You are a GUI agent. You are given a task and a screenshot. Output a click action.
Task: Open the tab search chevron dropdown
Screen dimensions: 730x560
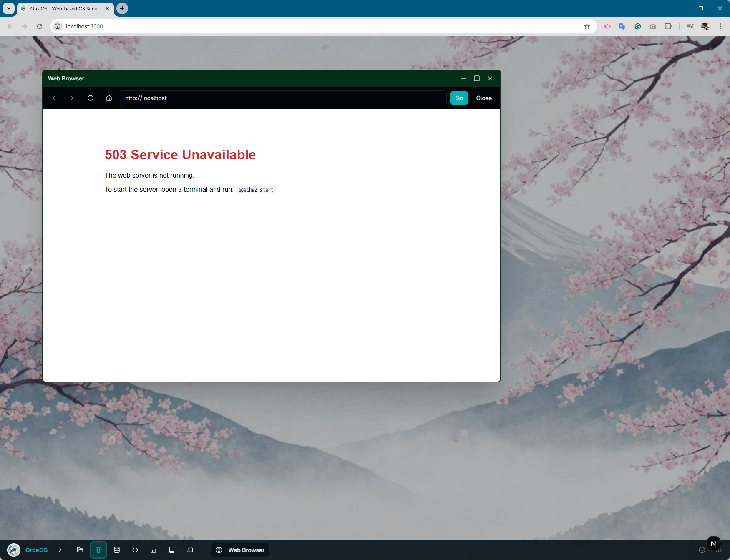coord(8,8)
